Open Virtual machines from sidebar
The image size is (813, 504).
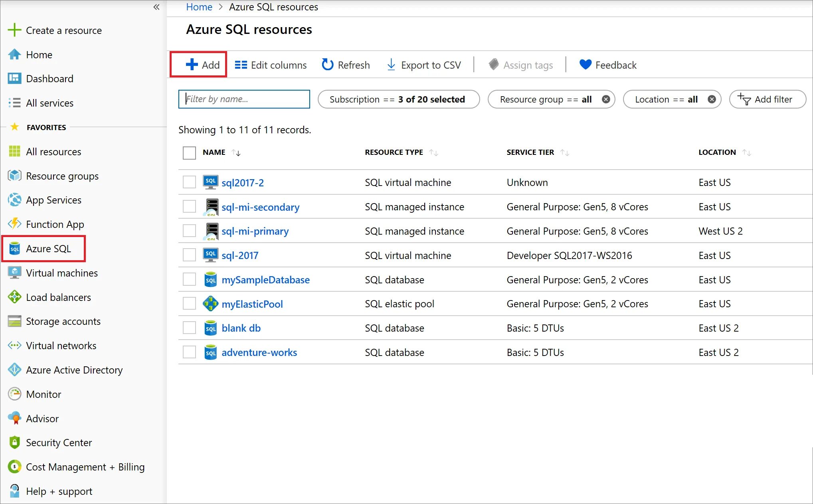(61, 273)
